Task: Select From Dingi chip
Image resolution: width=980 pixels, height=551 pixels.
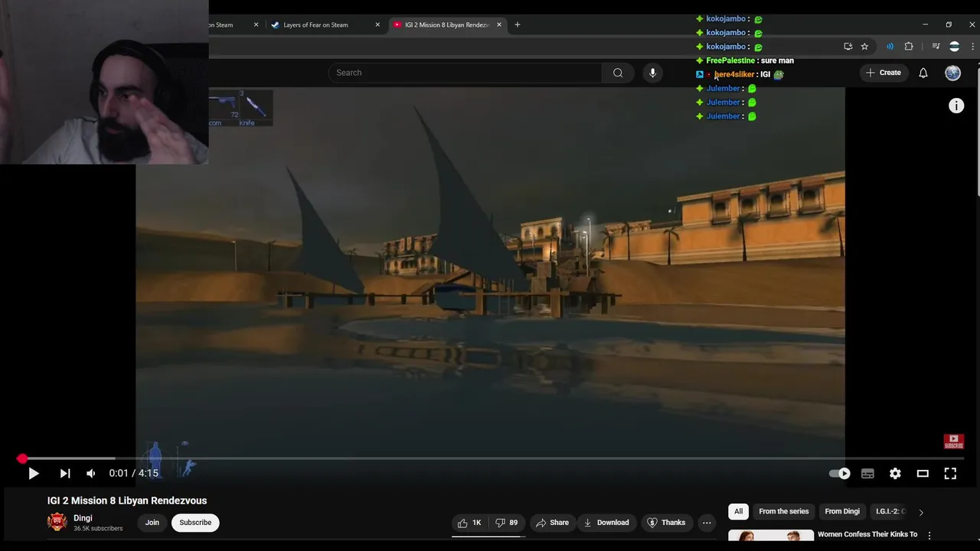Action: point(842,511)
